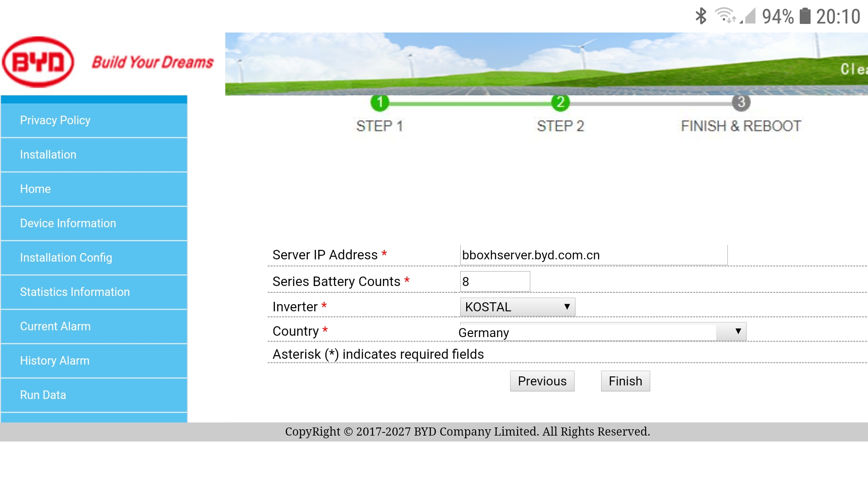The width and height of the screenshot is (868, 488).
Task: Expand the Country Germany dropdown
Action: [x=602, y=332]
